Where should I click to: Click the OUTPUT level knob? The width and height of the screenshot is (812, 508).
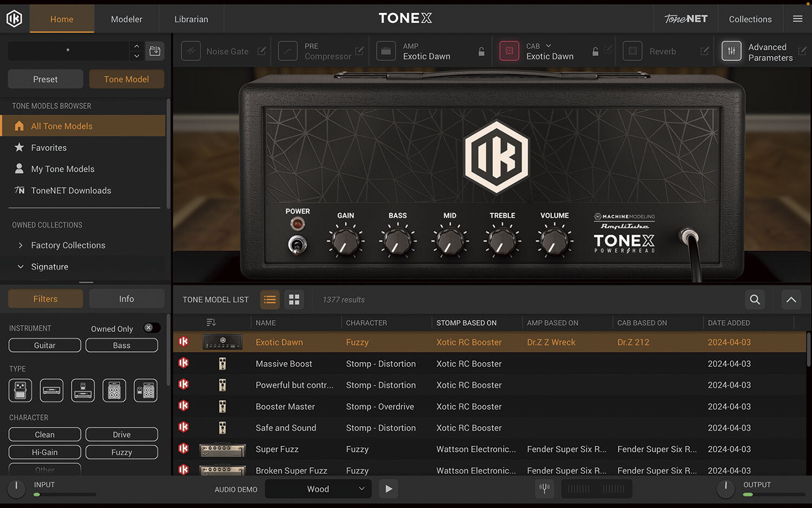pos(726,489)
